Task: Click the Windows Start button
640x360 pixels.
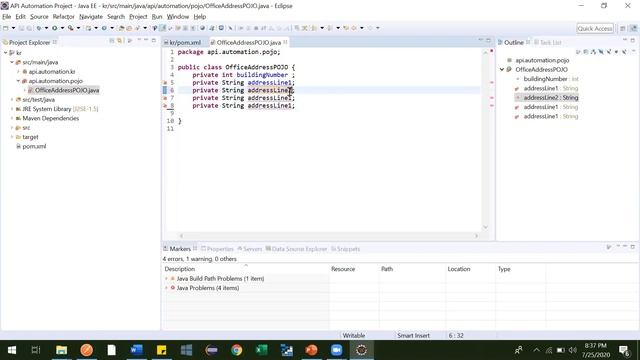Action: (x=11, y=350)
